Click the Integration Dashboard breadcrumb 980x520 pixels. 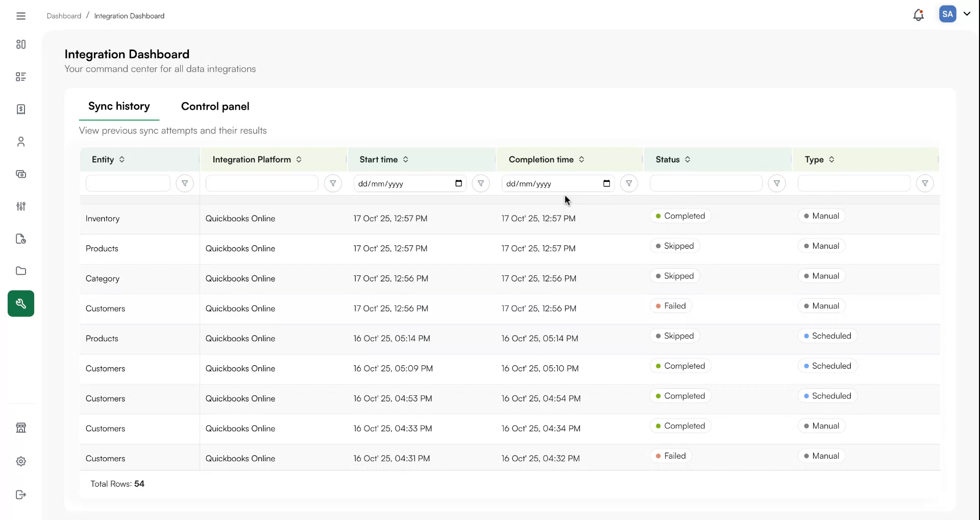(129, 16)
